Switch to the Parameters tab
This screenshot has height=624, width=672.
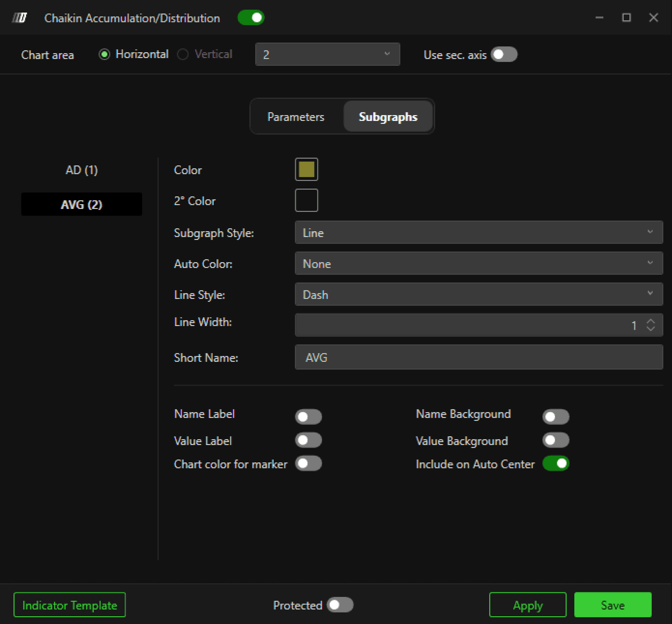(x=296, y=117)
